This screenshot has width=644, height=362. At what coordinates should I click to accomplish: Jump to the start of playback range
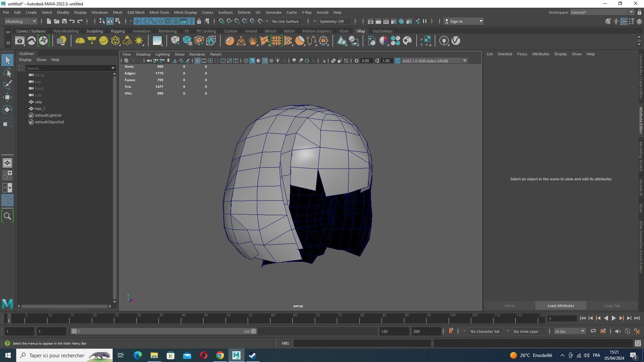[x=583, y=318]
